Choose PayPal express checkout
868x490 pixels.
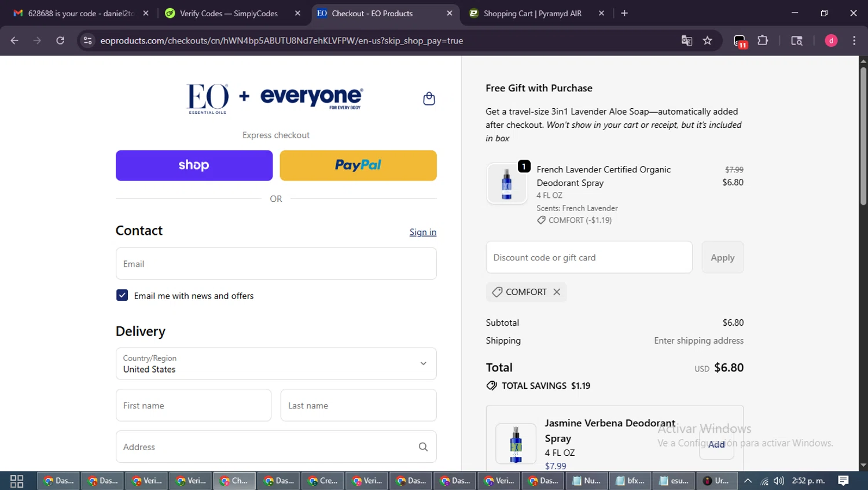(x=358, y=165)
